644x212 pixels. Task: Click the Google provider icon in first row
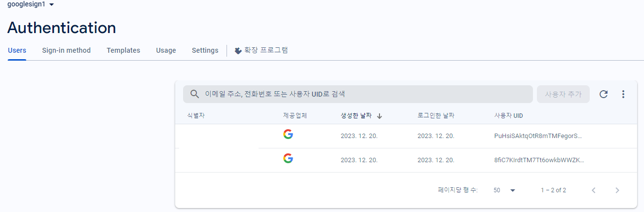pos(288,134)
